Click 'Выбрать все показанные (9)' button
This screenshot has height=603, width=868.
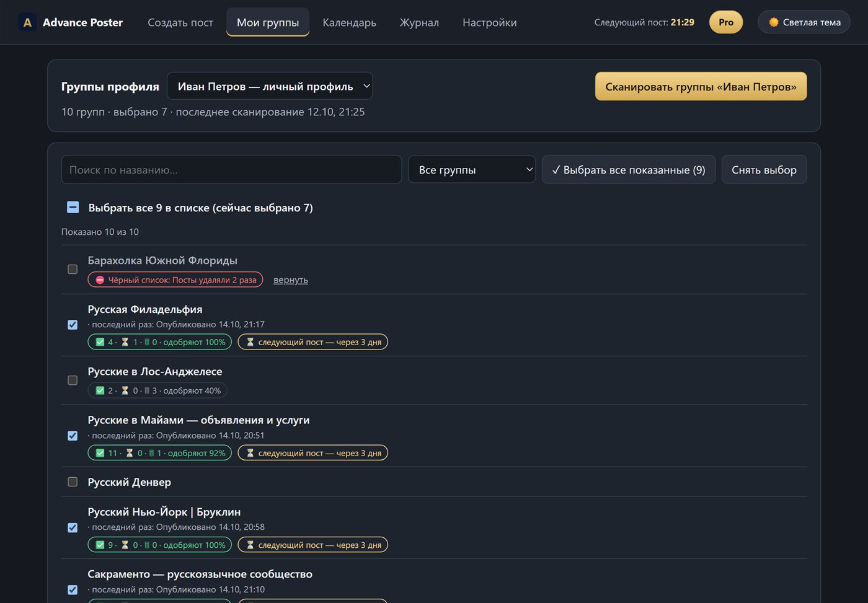[x=629, y=169]
